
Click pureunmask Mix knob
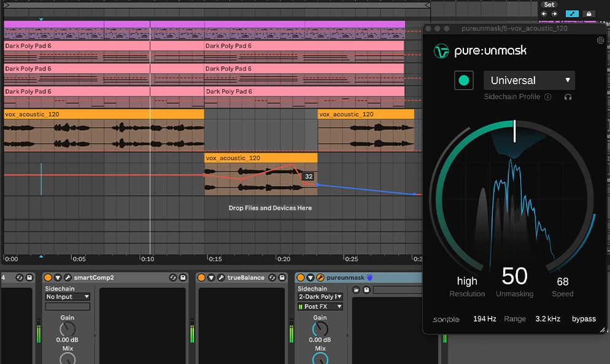[x=320, y=359]
